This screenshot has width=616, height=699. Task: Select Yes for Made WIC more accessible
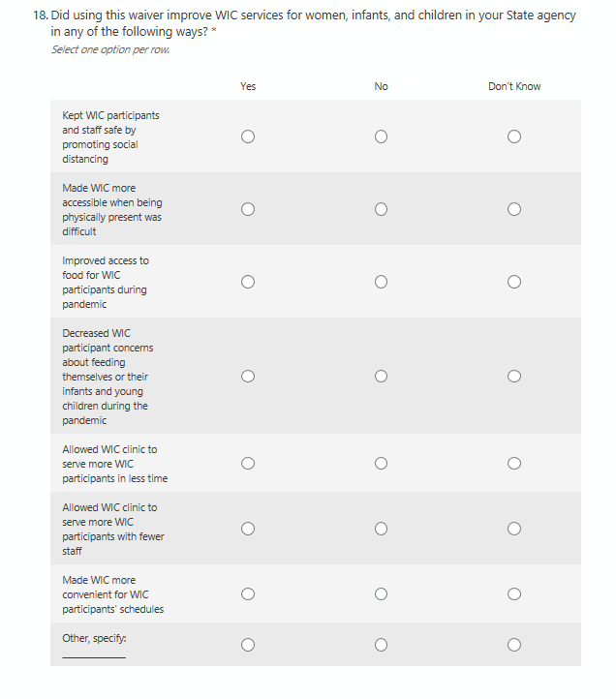pos(248,209)
